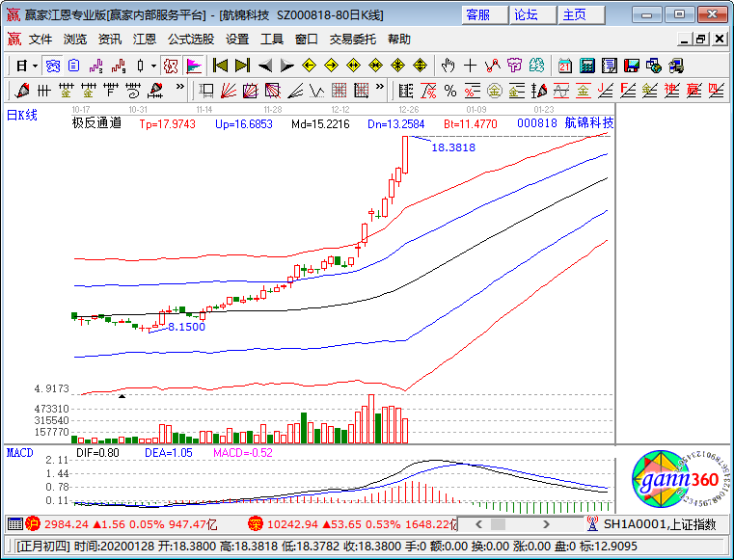The height and width of the screenshot is (560, 734).
Task: Open the calendar icon showing 21
Action: [565, 66]
